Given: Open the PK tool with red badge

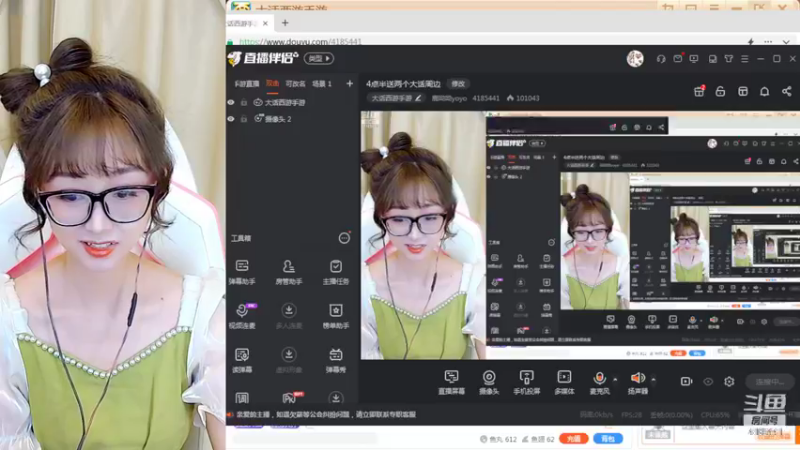Looking at the screenshot, I should (x=290, y=397).
